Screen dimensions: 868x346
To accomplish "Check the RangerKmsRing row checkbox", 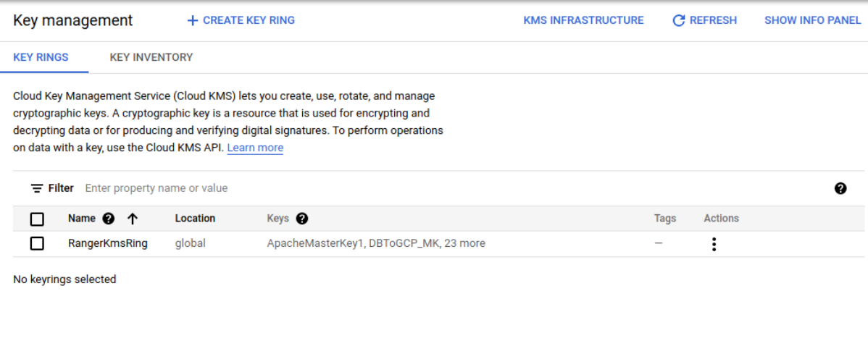I will (37, 244).
